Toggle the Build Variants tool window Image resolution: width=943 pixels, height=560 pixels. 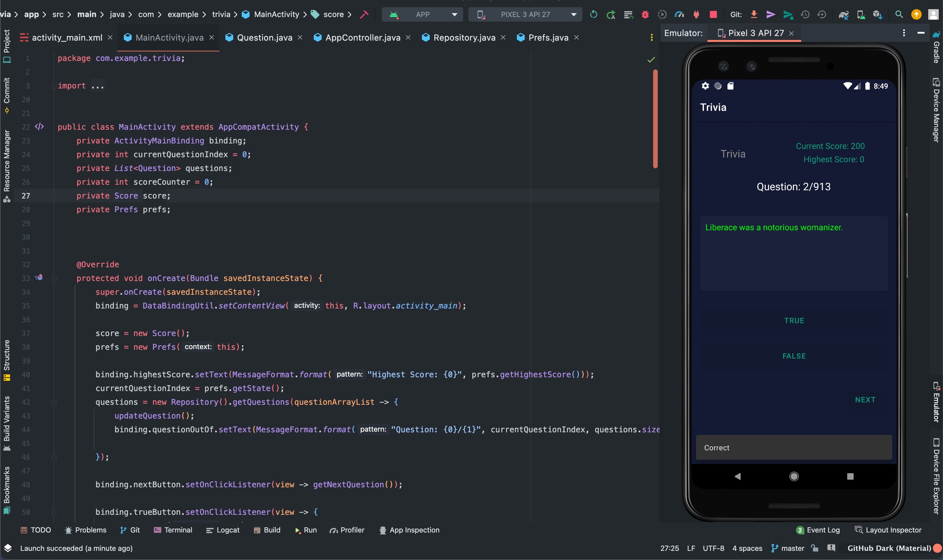[7, 423]
